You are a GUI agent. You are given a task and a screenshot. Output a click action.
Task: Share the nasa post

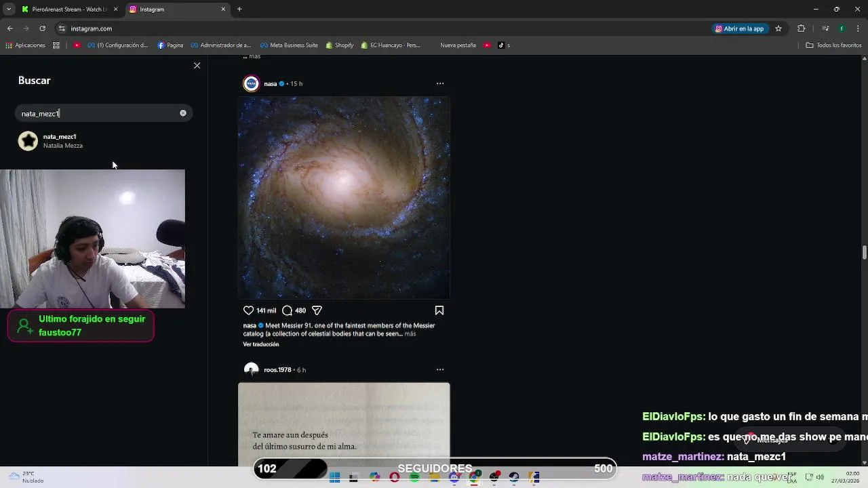point(317,310)
